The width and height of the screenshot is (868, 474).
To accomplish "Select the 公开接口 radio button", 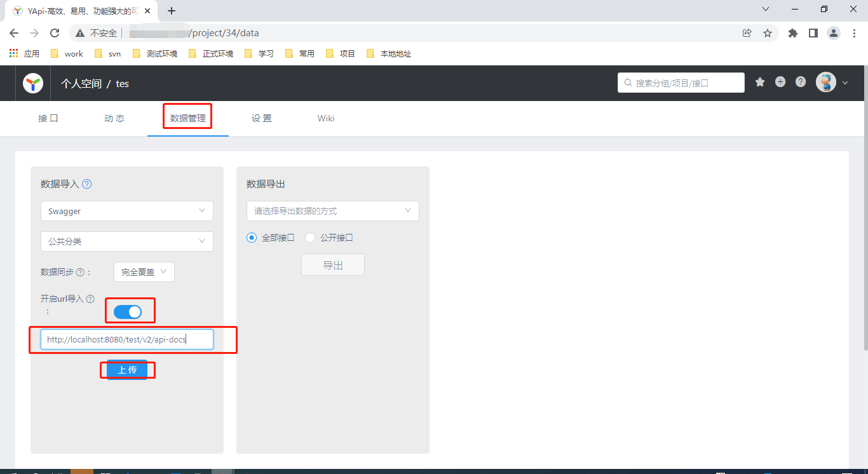I will [x=309, y=237].
